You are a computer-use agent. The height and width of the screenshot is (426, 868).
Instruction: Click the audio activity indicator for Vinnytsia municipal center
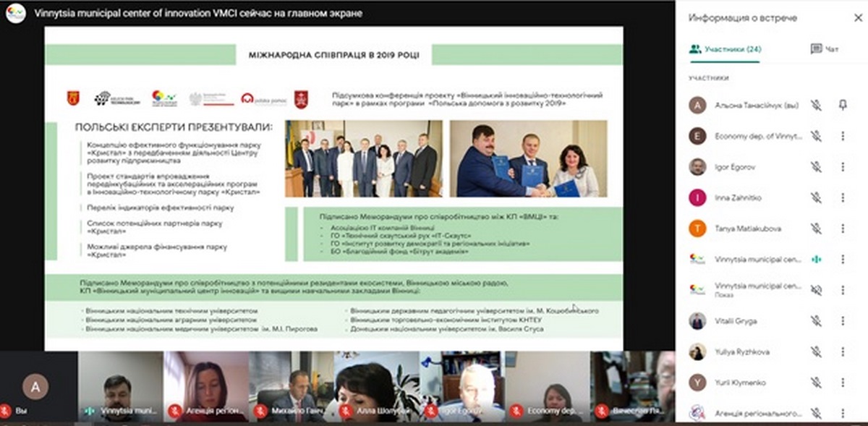[x=816, y=259]
